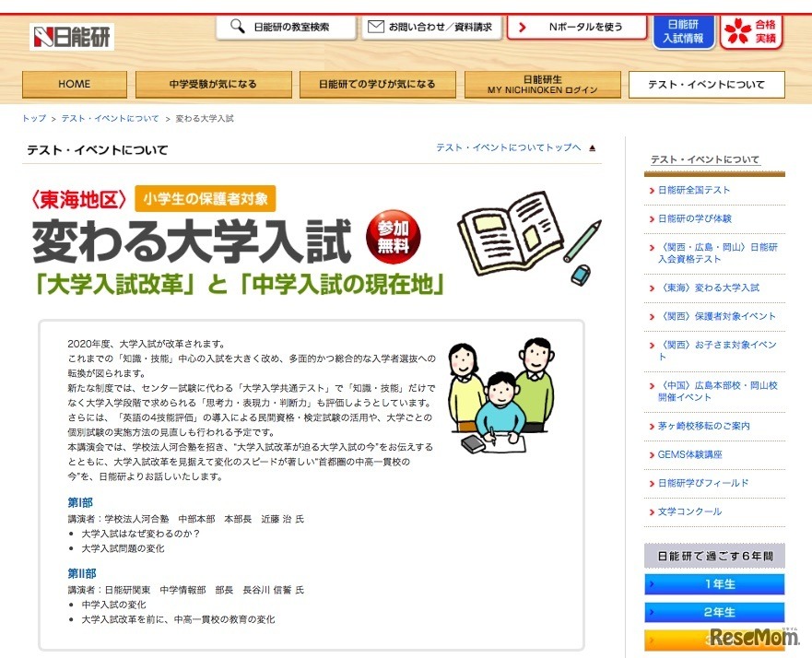The width and height of the screenshot is (812, 658).
Task: Select テスト・イベントについて nav tab
Action: click(x=706, y=85)
